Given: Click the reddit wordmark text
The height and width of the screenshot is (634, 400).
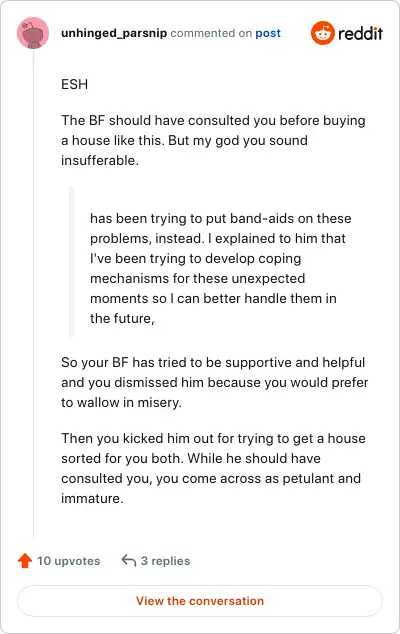Looking at the screenshot, I should (x=360, y=33).
